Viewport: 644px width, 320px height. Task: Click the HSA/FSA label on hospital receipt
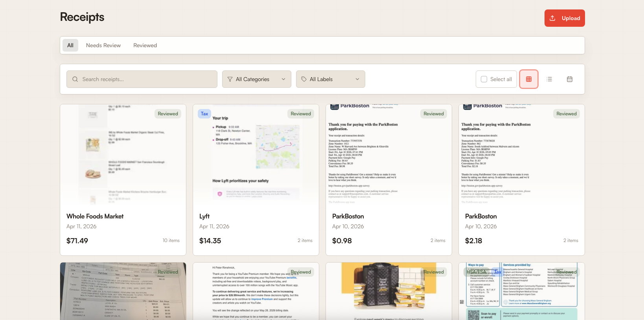(476, 272)
